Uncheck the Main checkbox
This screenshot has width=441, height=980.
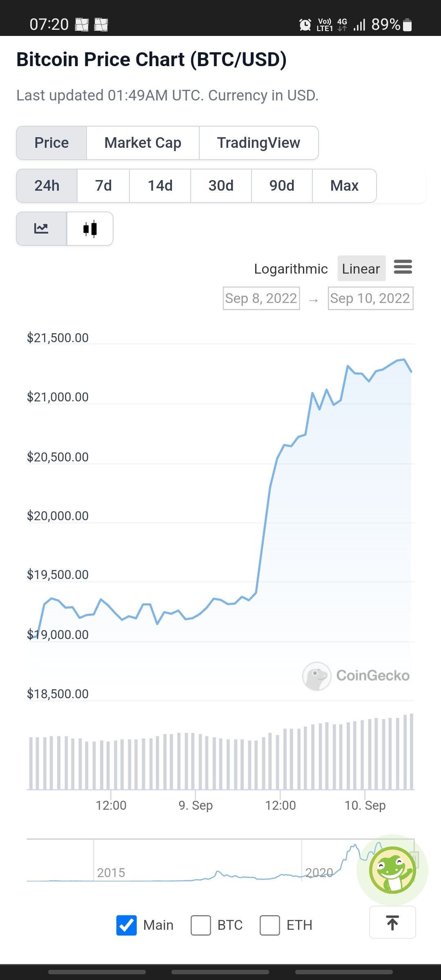[127, 925]
